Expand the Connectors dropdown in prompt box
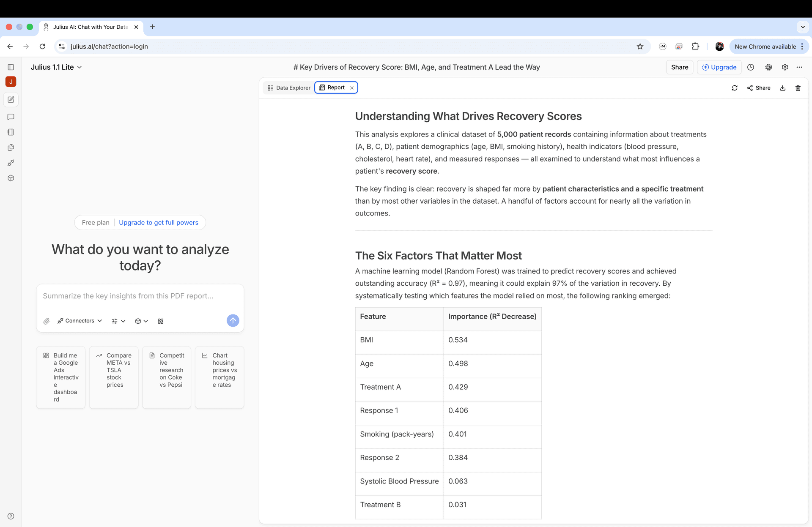This screenshot has height=527, width=812. click(x=80, y=321)
